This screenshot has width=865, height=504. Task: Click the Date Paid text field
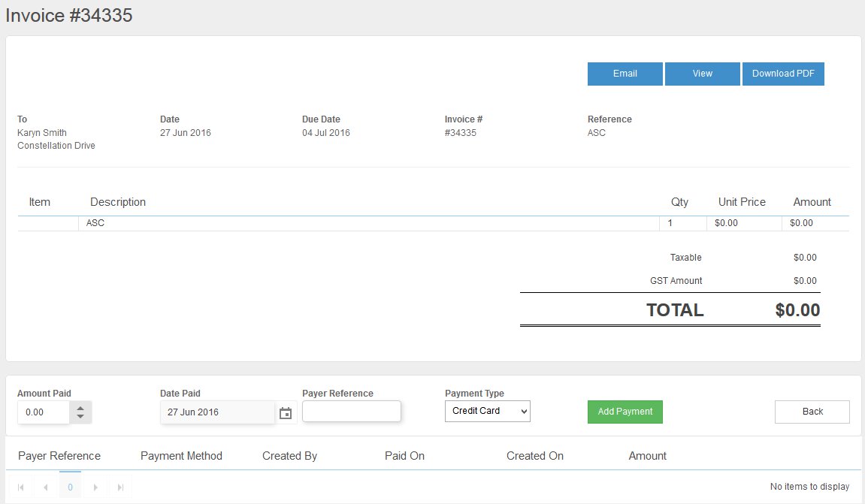point(214,411)
